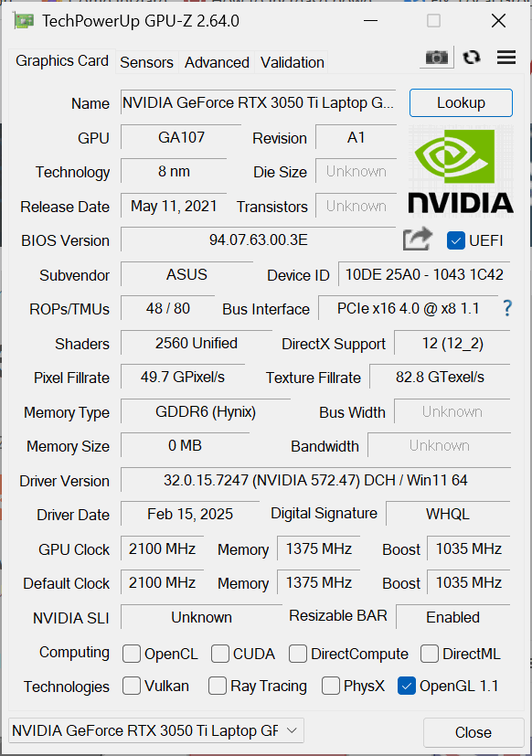Viewport: 532px width, 756px height.
Task: Click the BIOS export share icon
Action: pos(417,240)
